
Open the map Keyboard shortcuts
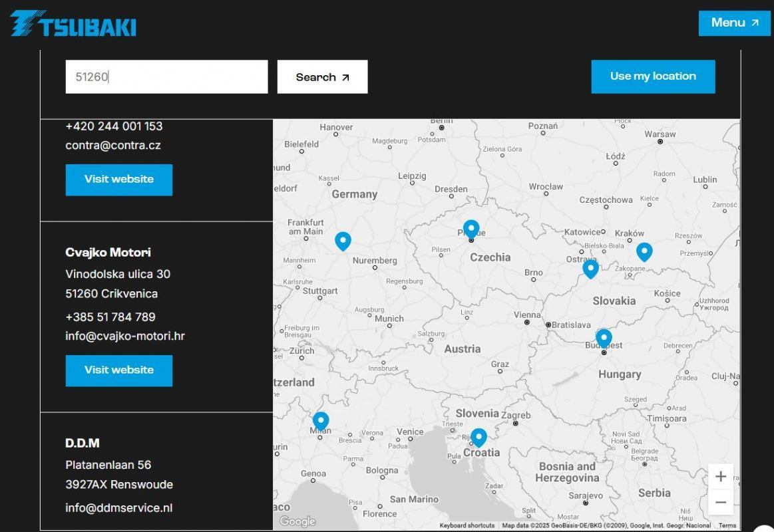(467, 525)
